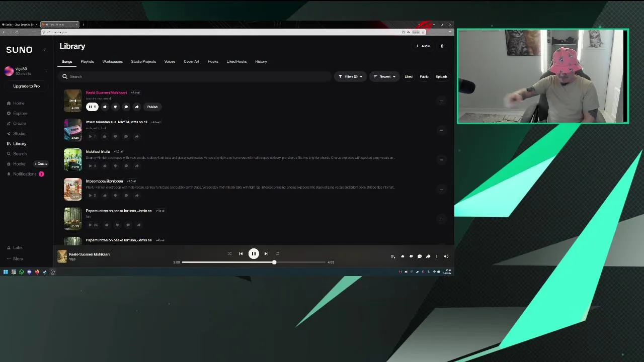Expand the Filters dropdown
The width and height of the screenshot is (644, 362).
(x=350, y=76)
